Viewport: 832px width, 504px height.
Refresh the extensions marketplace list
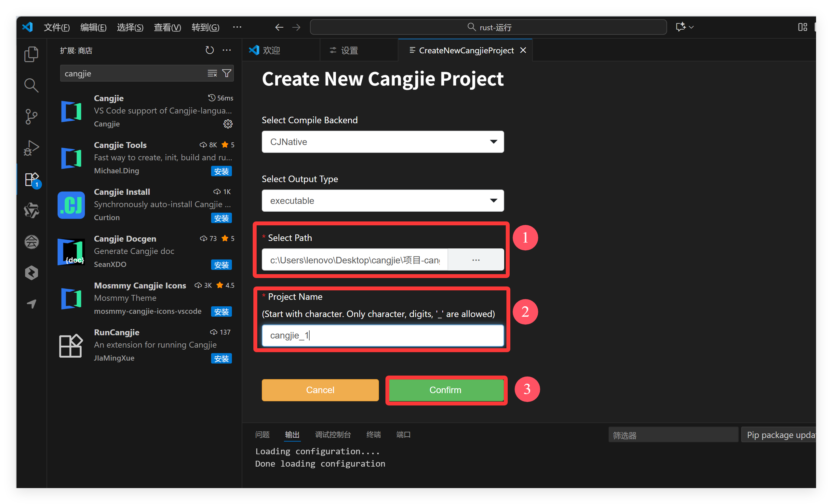tap(209, 51)
